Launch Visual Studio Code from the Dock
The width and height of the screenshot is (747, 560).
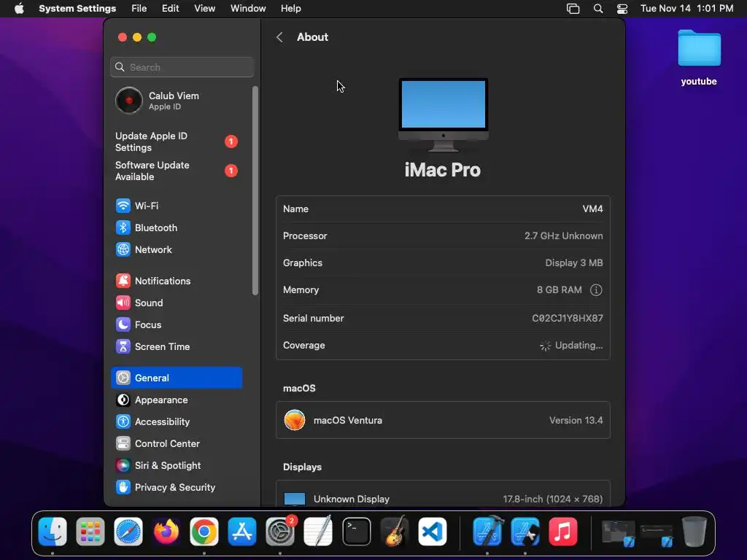pyautogui.click(x=433, y=532)
